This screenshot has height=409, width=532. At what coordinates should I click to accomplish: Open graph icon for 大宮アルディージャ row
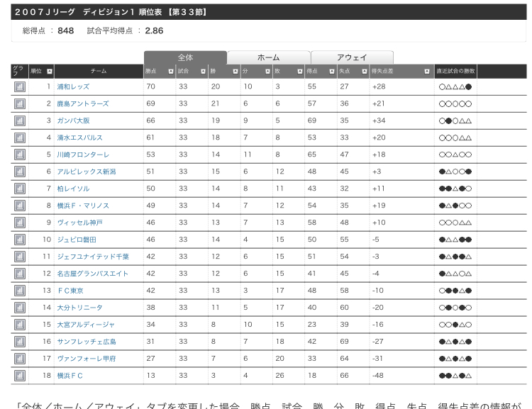point(20,325)
